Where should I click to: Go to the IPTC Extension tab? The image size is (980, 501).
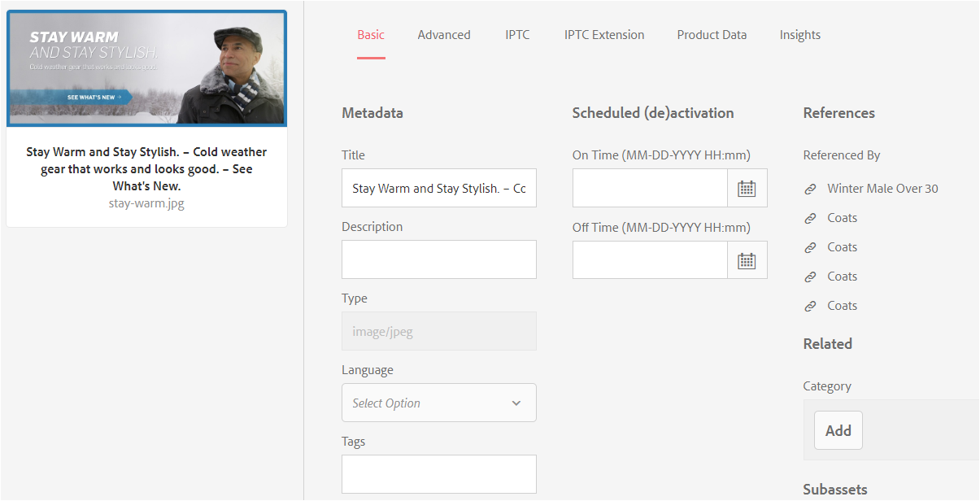(604, 35)
